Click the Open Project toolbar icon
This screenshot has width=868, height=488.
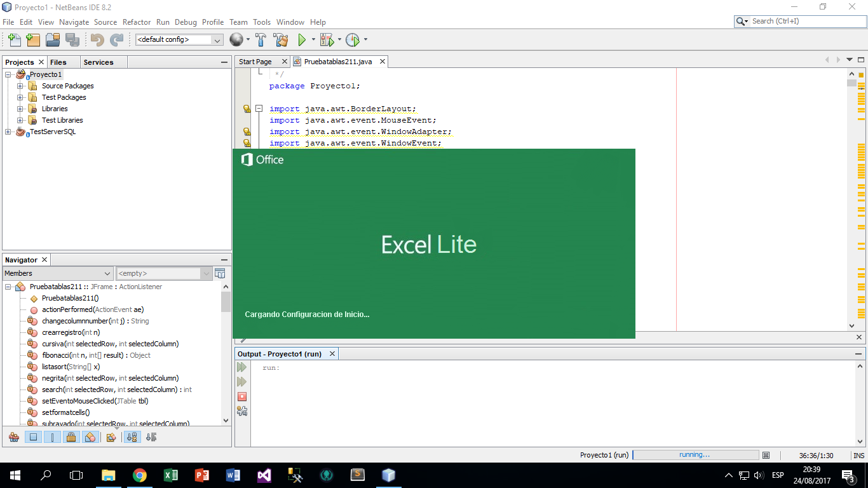(x=53, y=40)
